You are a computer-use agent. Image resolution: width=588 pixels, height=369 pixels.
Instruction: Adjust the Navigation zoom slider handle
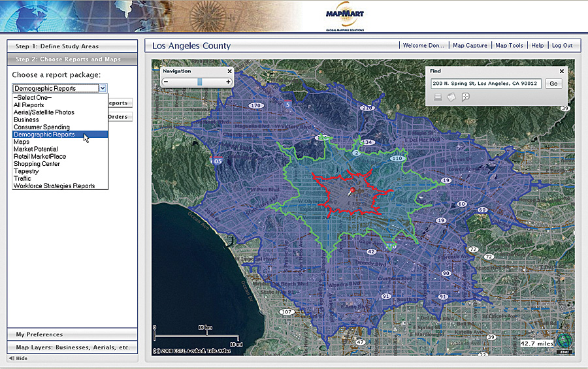[200, 82]
